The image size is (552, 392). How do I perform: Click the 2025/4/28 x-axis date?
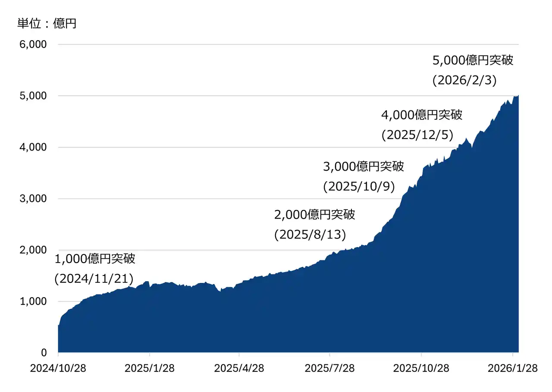pos(239,369)
